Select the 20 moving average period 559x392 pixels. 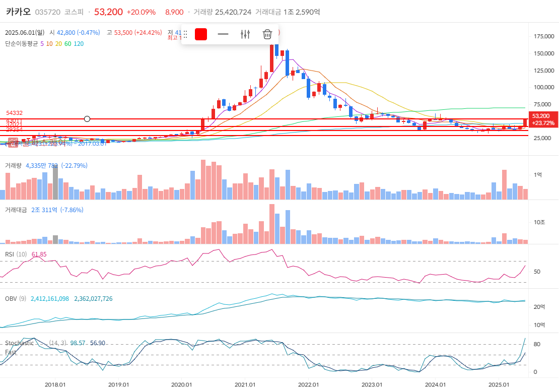click(x=58, y=43)
